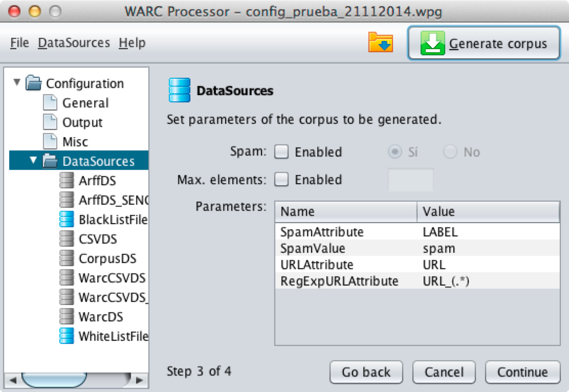Click the Max. elements number field
The width and height of the screenshot is (569, 392).
(411, 180)
